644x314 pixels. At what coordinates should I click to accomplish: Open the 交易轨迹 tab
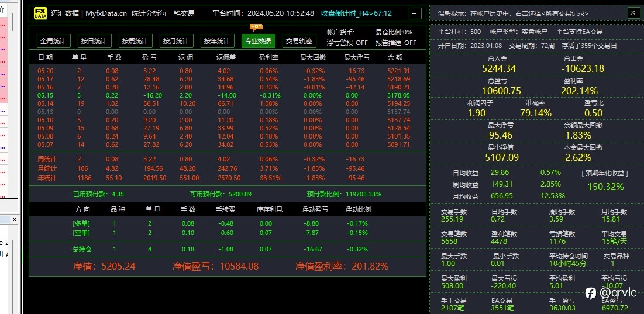pyautogui.click(x=299, y=41)
